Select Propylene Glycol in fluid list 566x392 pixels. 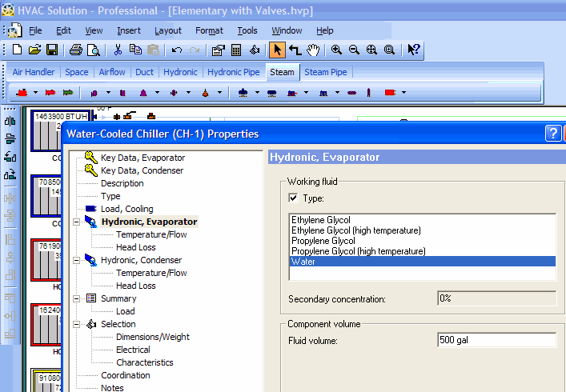pyautogui.click(x=323, y=241)
